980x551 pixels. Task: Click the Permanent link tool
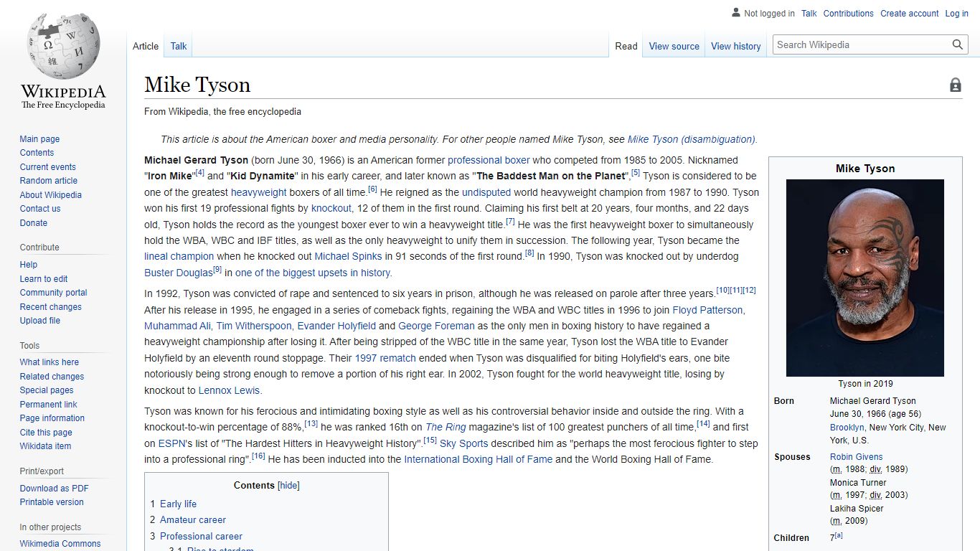point(48,405)
